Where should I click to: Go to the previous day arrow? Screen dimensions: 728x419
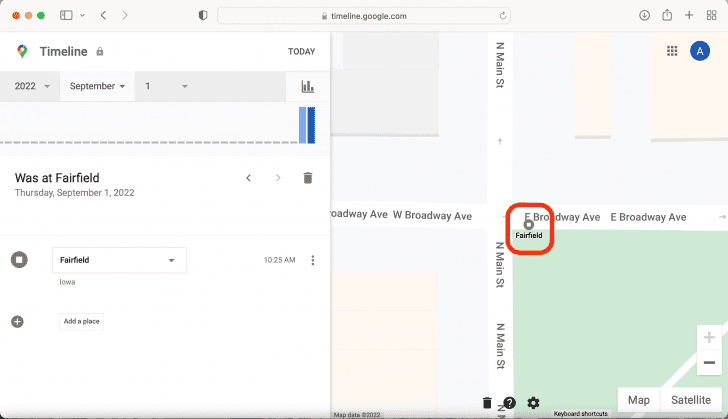pyautogui.click(x=249, y=178)
